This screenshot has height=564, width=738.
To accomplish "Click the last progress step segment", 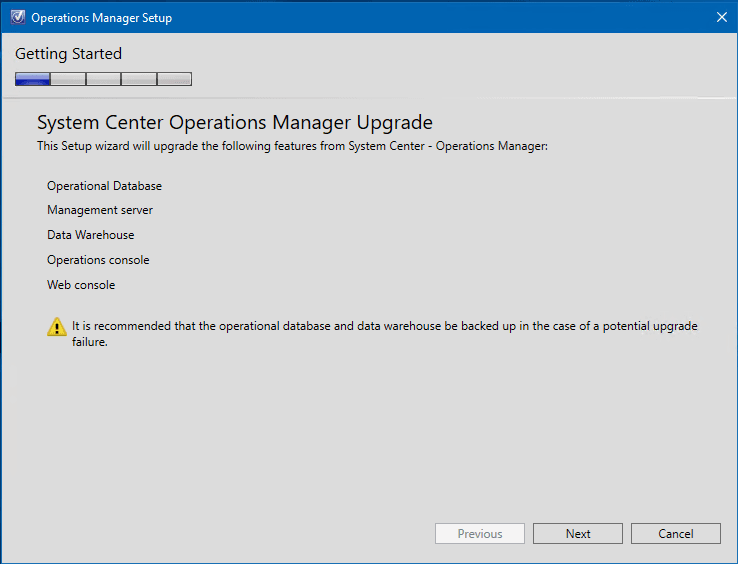I will [x=175, y=79].
